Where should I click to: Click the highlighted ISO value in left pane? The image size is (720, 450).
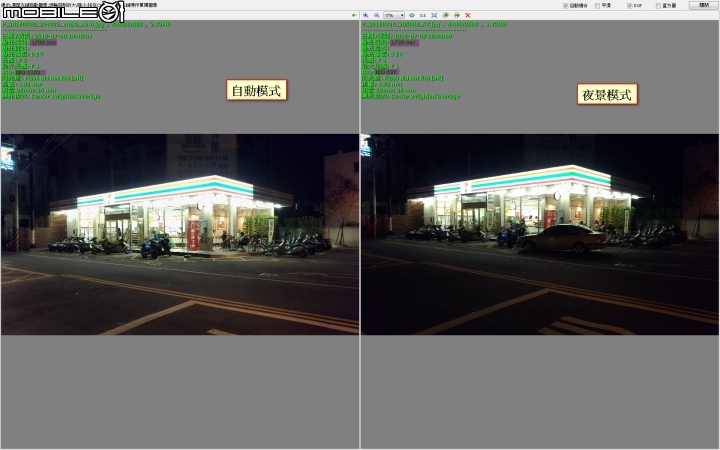(x=30, y=72)
